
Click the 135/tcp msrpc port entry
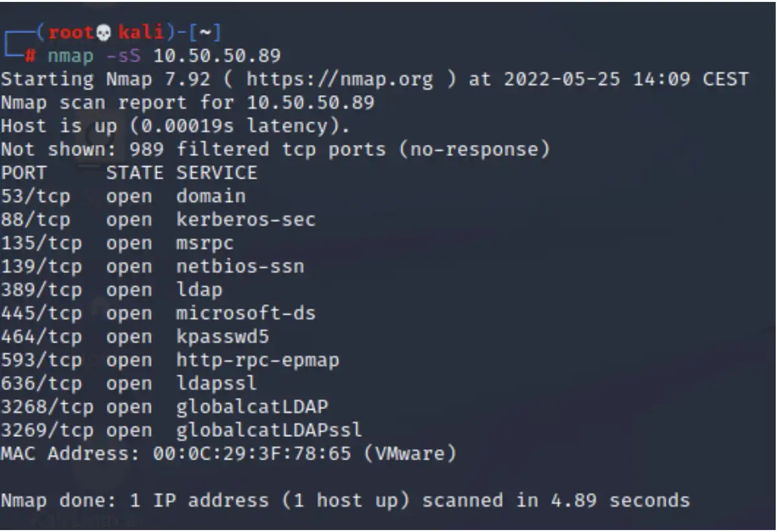tap(117, 243)
